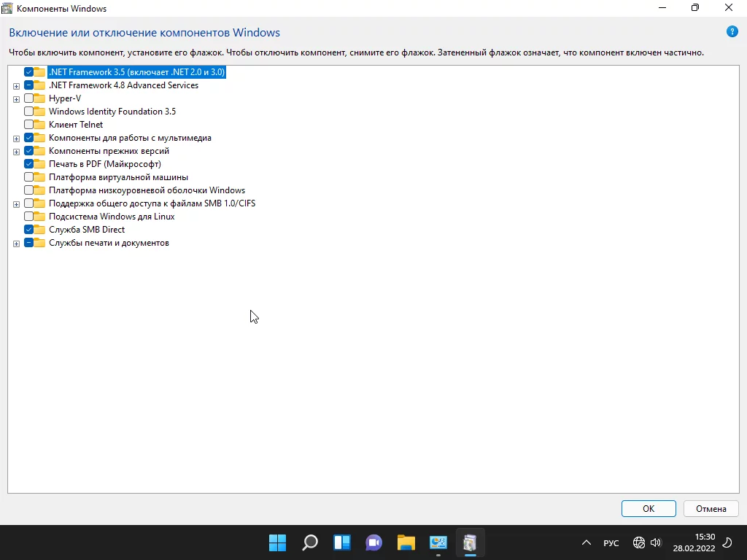Select Платформа виртуальной машины label
Image resolution: width=747 pixels, height=560 pixels.
[x=118, y=177]
